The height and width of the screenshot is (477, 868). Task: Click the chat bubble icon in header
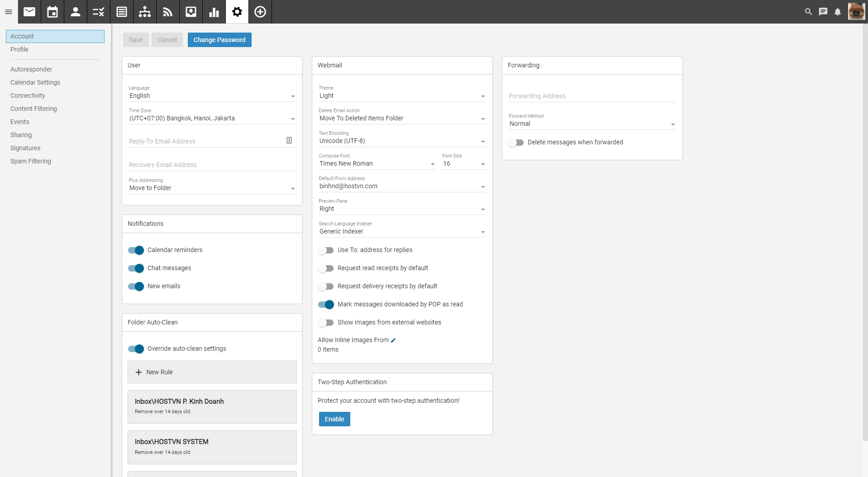823,12
